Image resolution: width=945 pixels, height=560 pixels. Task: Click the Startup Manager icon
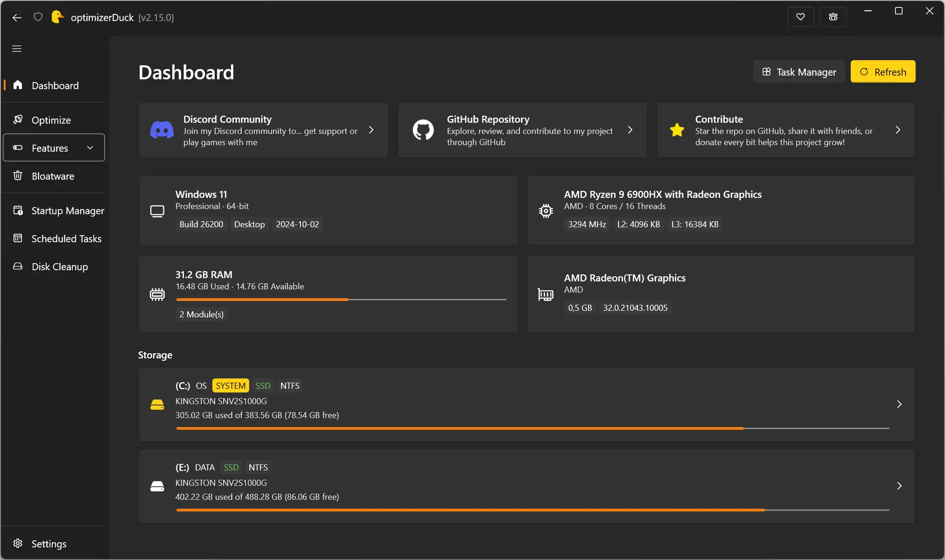(18, 210)
